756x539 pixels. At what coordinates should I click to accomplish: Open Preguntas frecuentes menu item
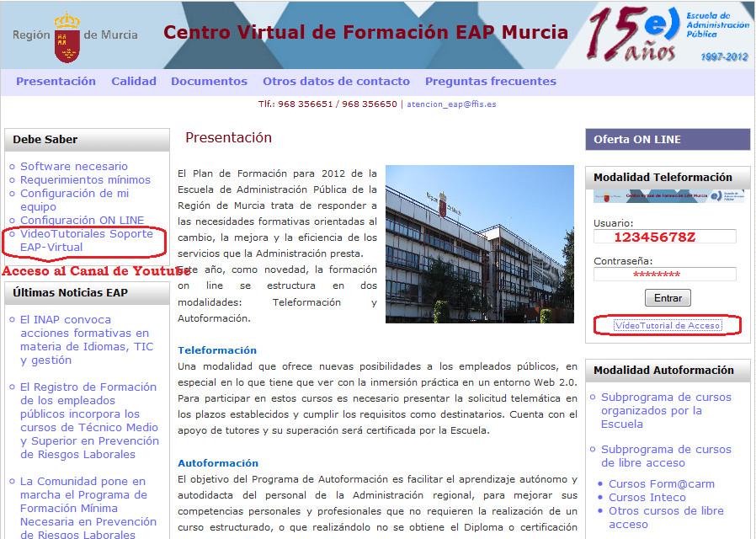(x=490, y=82)
